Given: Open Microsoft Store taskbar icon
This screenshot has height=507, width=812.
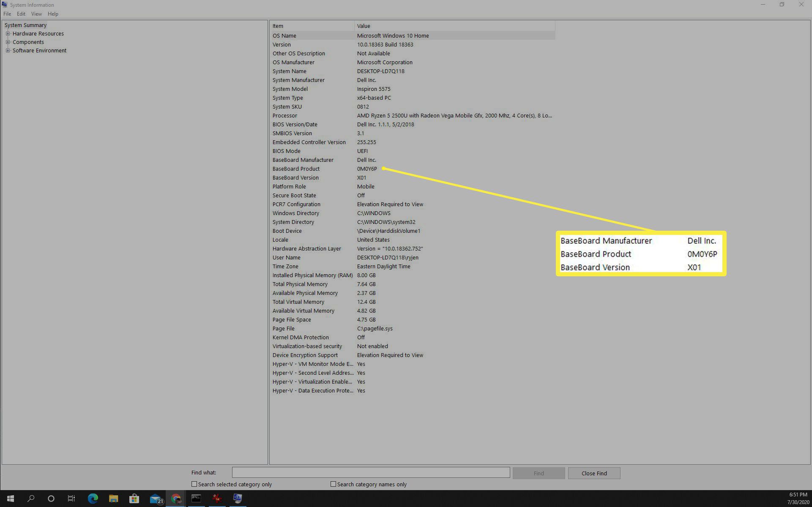Looking at the screenshot, I should click(134, 499).
